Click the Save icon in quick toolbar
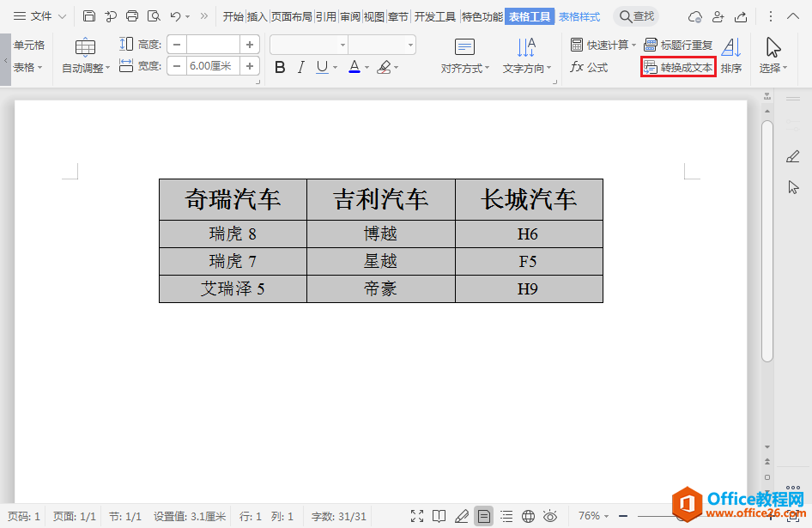The width and height of the screenshot is (812, 528). 89,16
